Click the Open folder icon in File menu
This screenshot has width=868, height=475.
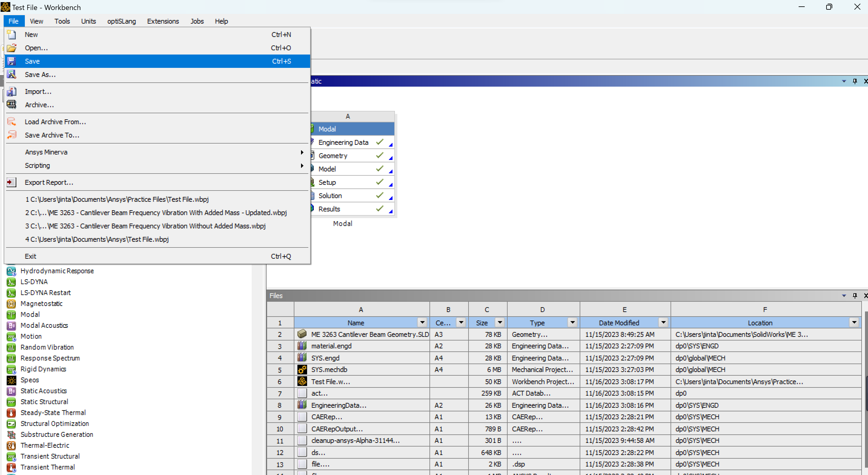[x=11, y=48]
